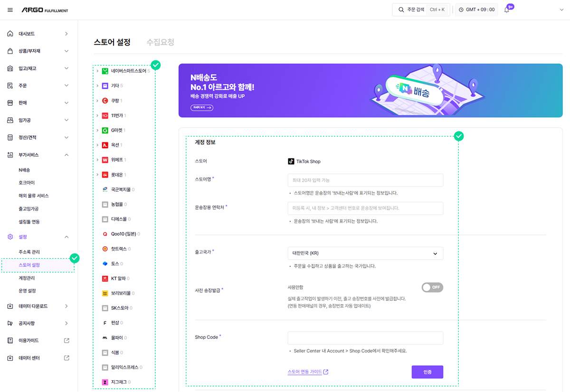Click the G마켓 store icon
570x392 pixels.
click(x=105, y=130)
